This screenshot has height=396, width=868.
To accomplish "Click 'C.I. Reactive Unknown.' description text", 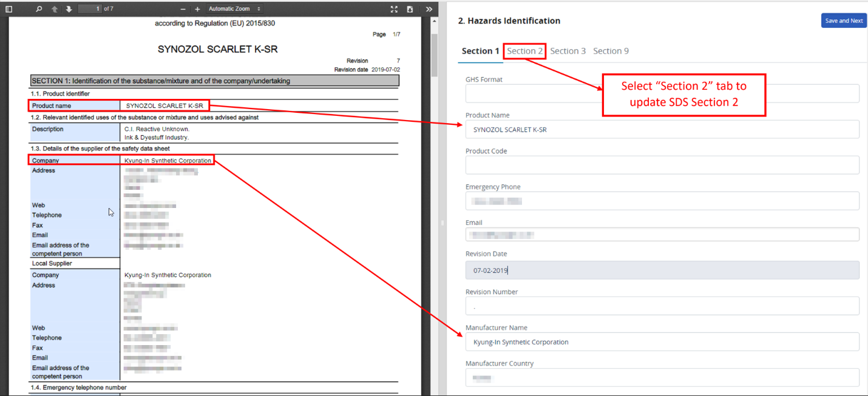I will pyautogui.click(x=157, y=129).
